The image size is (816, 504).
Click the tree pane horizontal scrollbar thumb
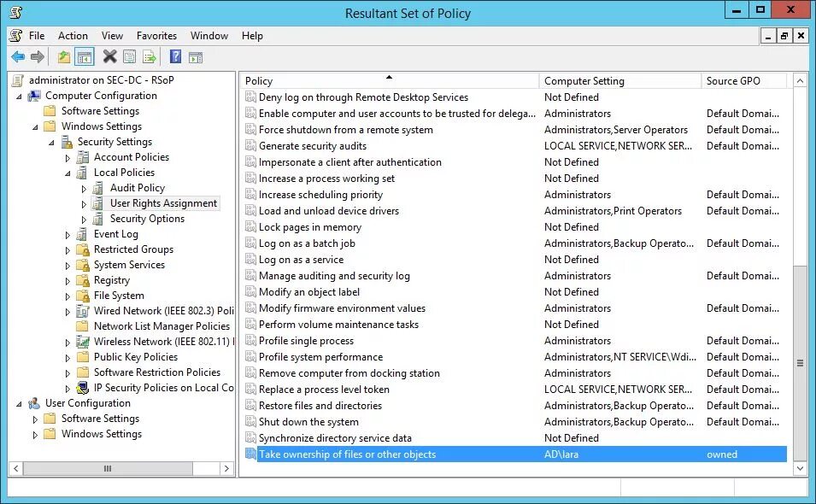pyautogui.click(x=108, y=469)
